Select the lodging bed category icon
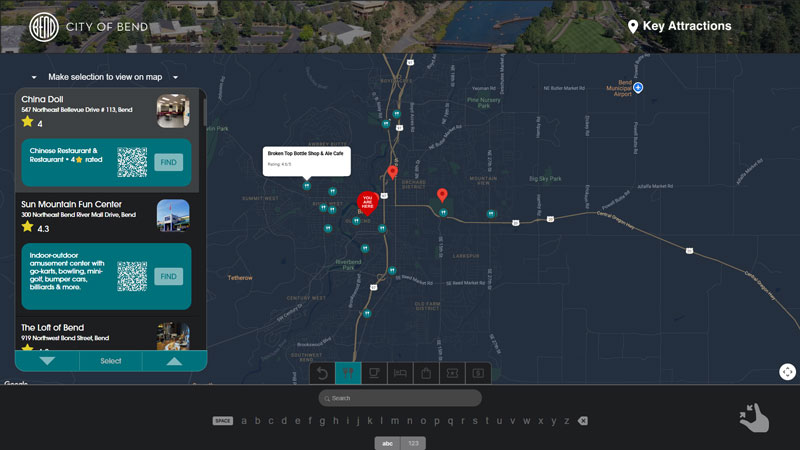800x450 pixels. [x=400, y=373]
